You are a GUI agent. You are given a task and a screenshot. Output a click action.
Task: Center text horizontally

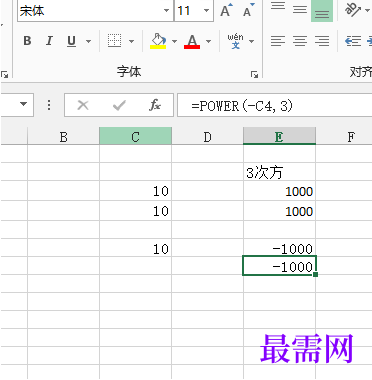pyautogui.click(x=300, y=41)
